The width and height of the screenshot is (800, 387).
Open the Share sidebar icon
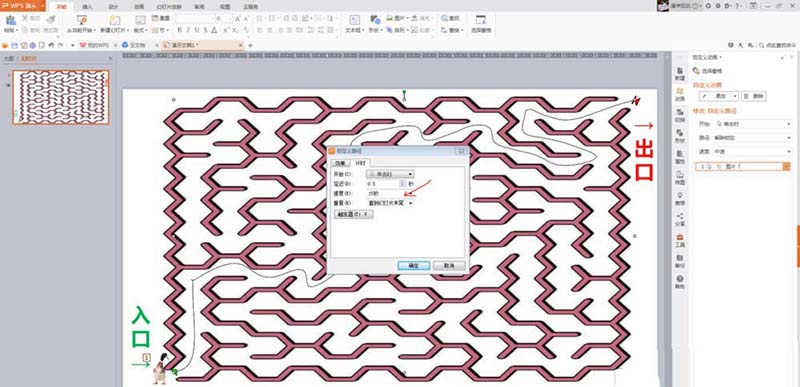click(x=680, y=219)
